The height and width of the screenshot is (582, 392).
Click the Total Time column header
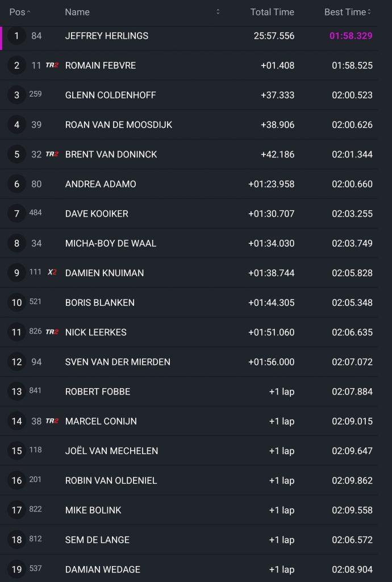[272, 12]
